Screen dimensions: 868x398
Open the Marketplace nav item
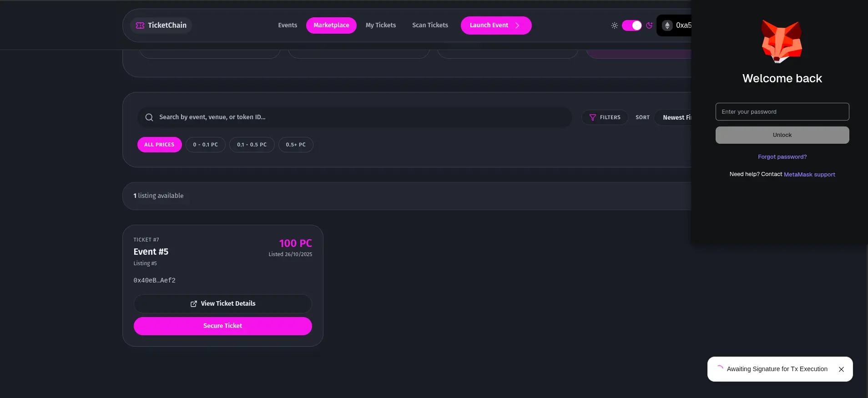point(331,25)
